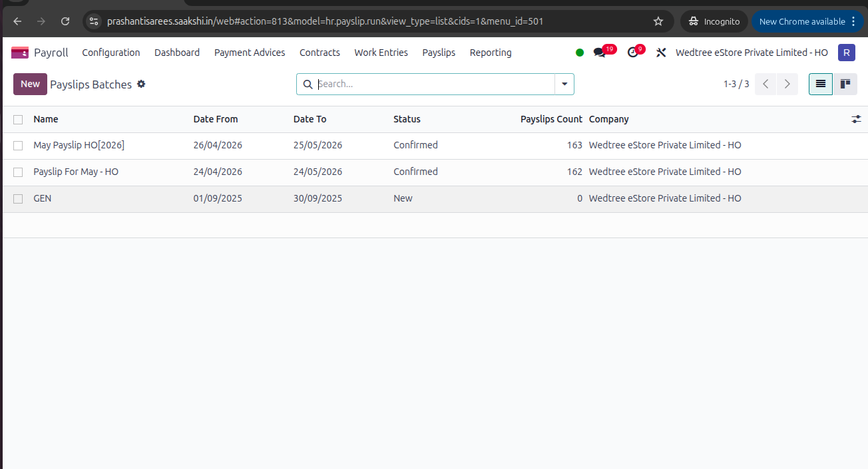Bookmark this page with star icon
This screenshot has width=868, height=469.
click(x=658, y=21)
